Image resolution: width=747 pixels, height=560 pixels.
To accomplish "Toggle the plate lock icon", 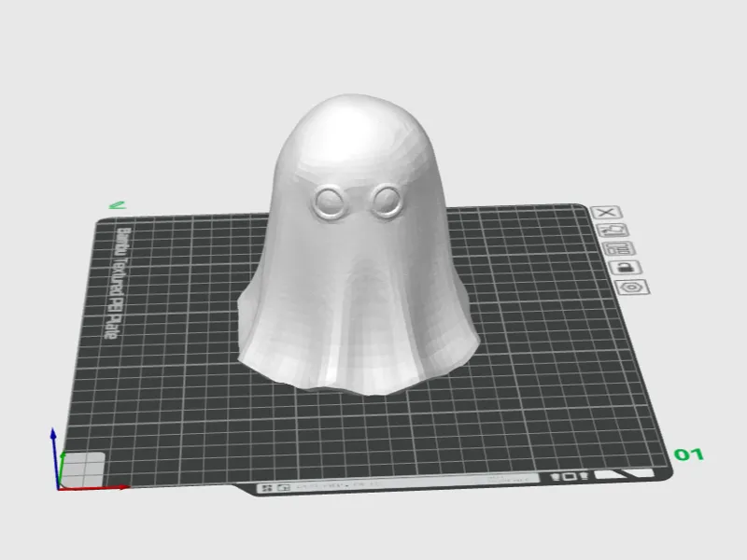I will click(x=626, y=268).
